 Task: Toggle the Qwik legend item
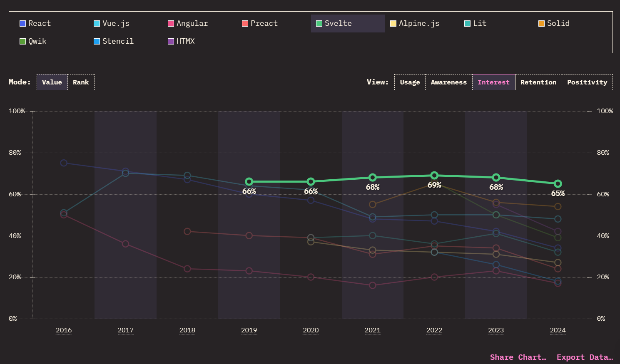(33, 41)
